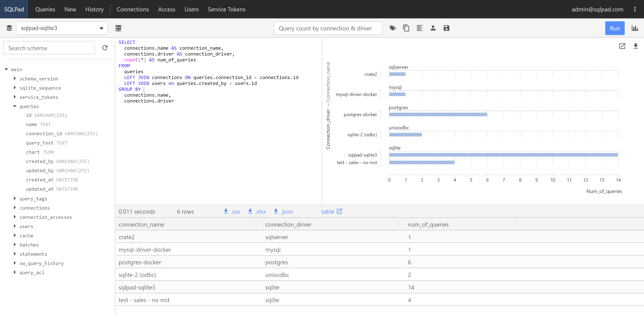
Task: Expand the connections table node
Action: coord(15,208)
